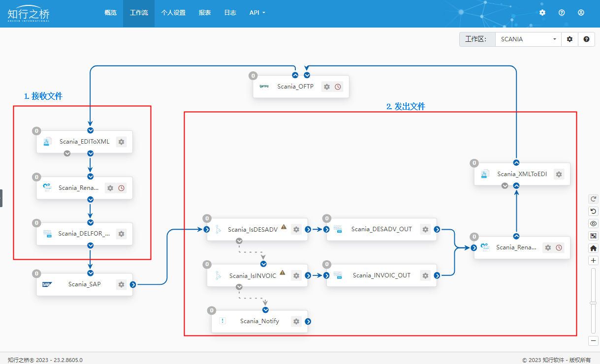
Task: Go to the 报表 tab
Action: (205, 13)
